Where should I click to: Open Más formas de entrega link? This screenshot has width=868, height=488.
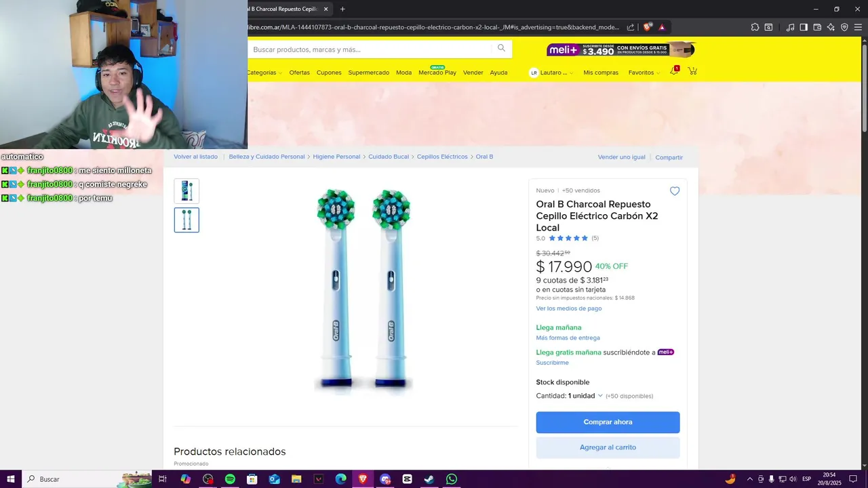[x=568, y=338]
